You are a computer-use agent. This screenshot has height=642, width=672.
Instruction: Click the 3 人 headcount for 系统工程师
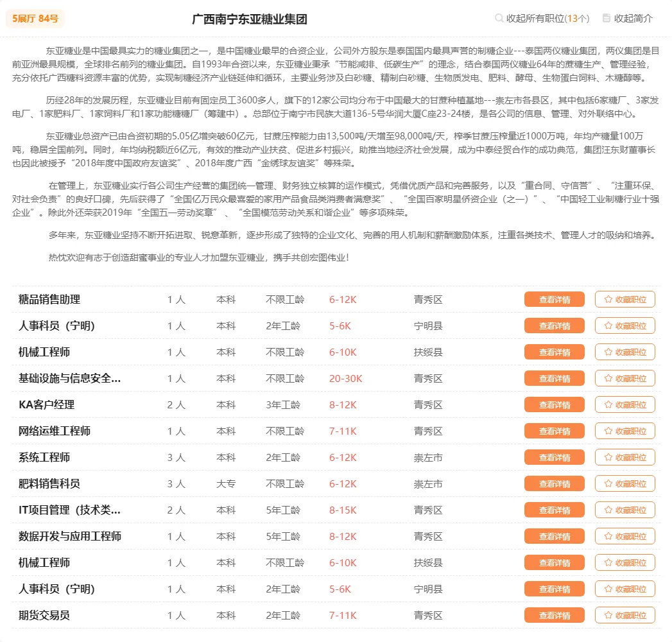[x=176, y=457]
